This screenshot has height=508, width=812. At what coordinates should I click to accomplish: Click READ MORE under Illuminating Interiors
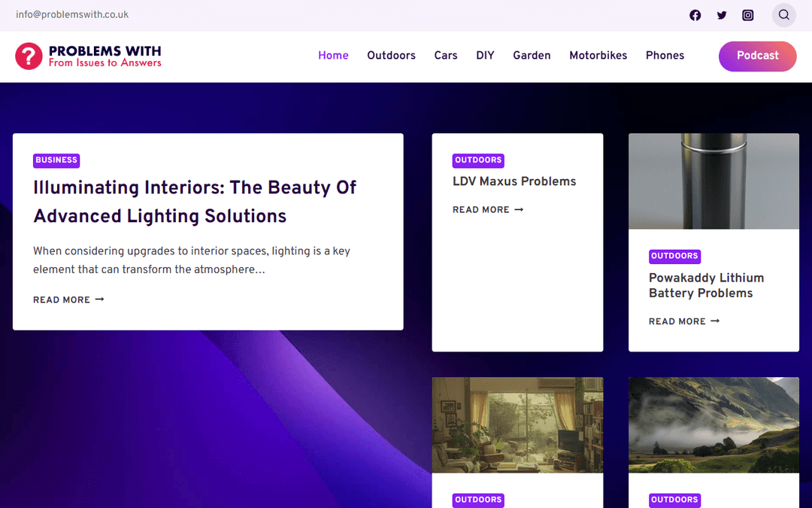pos(62,300)
